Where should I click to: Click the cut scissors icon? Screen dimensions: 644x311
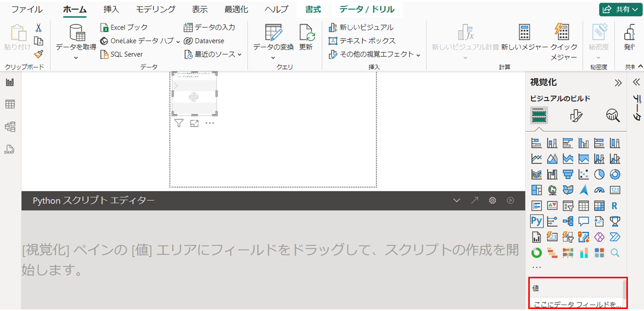(x=39, y=28)
